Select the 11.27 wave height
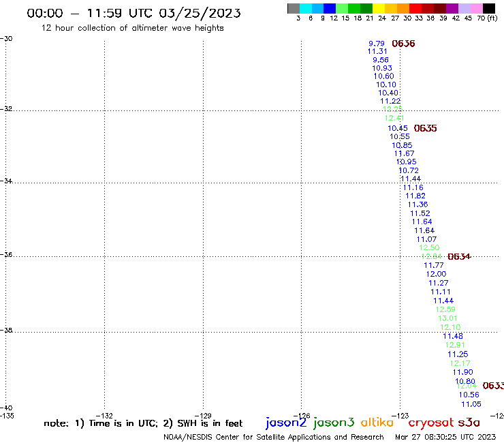504x443 pixels. [x=439, y=283]
